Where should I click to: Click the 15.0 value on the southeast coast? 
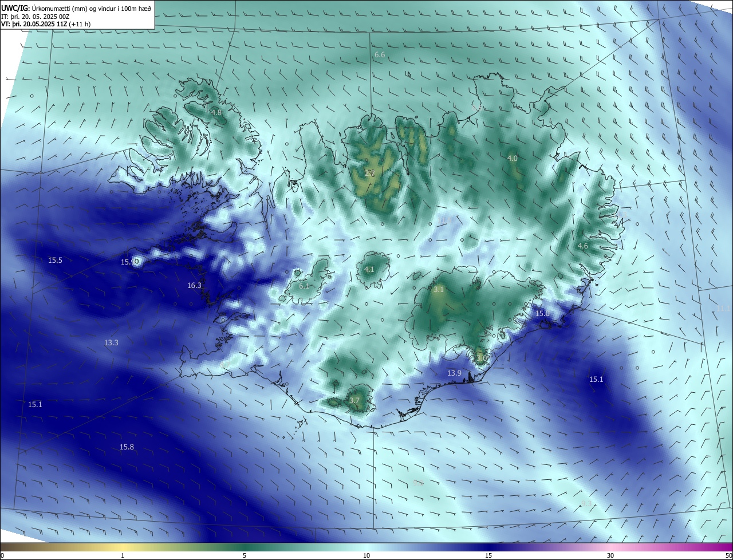coord(542,314)
